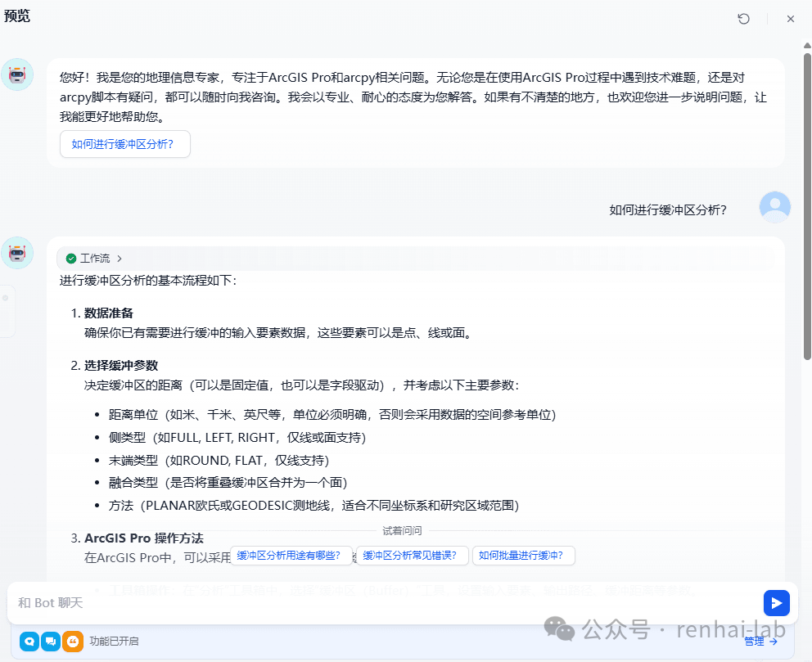Close the 预览 preview panel
The width and height of the screenshot is (812, 662).
click(790, 18)
